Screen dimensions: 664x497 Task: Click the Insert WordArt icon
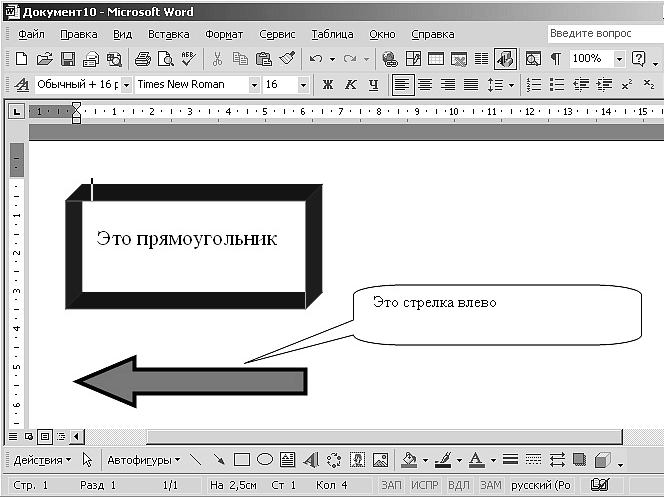[x=311, y=460]
